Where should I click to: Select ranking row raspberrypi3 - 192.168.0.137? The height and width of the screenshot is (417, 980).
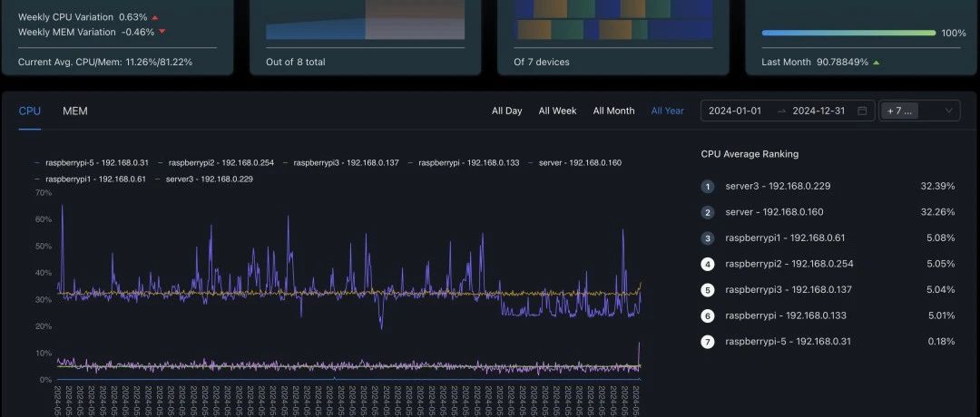(828, 290)
